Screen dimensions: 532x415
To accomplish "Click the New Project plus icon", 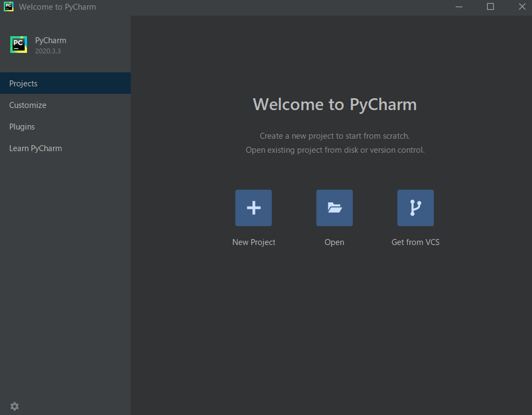I will pyautogui.click(x=253, y=208).
